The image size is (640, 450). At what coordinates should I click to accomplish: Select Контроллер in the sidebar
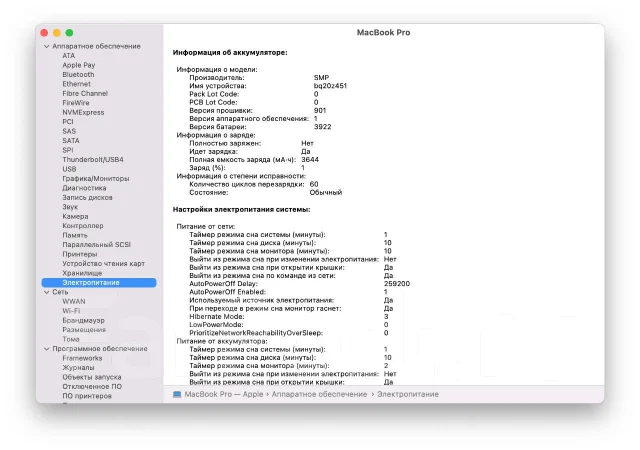tap(83, 226)
